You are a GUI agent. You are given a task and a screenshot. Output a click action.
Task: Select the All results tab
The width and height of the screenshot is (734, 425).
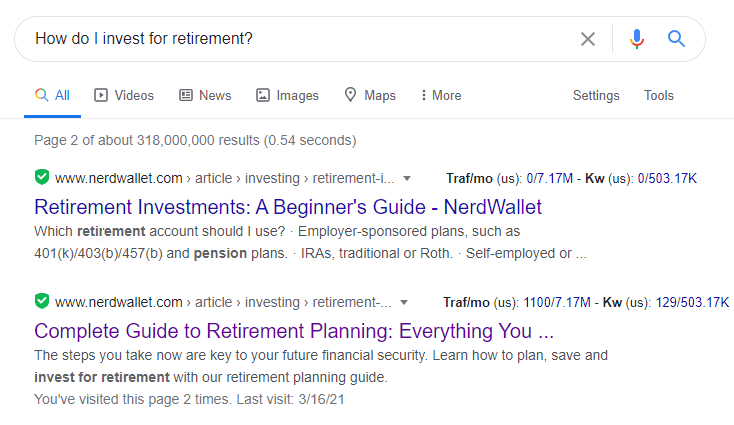[52, 96]
